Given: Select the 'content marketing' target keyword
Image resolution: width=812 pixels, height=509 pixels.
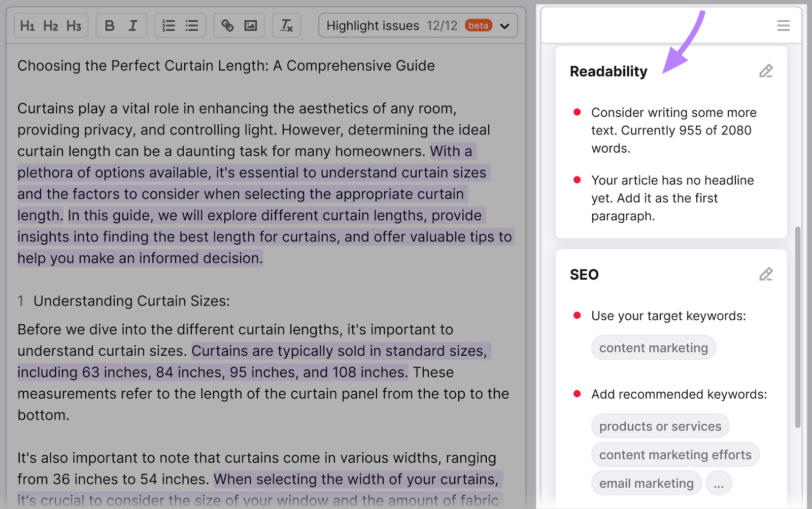Looking at the screenshot, I should (653, 348).
